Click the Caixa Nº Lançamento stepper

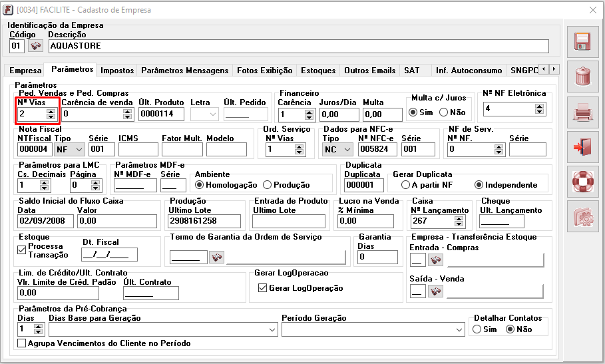click(459, 221)
